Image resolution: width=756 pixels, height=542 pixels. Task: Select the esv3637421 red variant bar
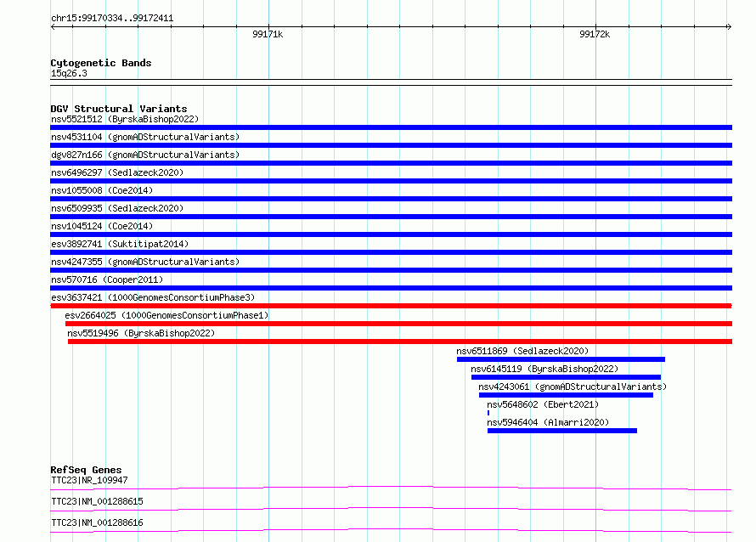tap(391, 306)
